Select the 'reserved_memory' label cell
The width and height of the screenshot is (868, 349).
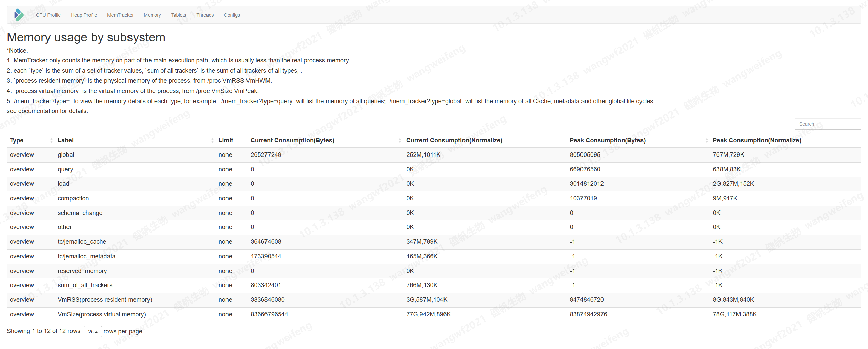tap(135, 271)
